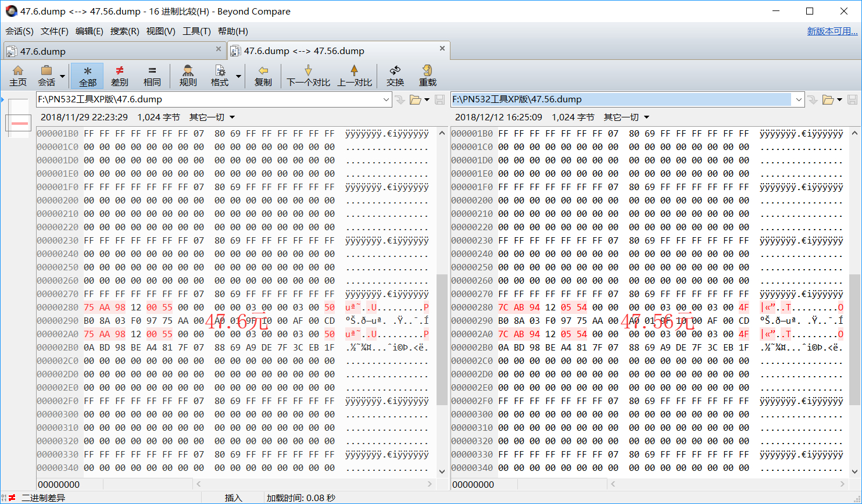Toggle the 相同 same-only filter

152,76
